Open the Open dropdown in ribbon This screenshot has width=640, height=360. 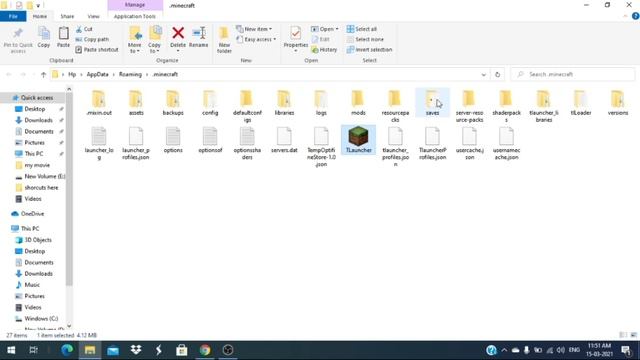pyautogui.click(x=325, y=29)
